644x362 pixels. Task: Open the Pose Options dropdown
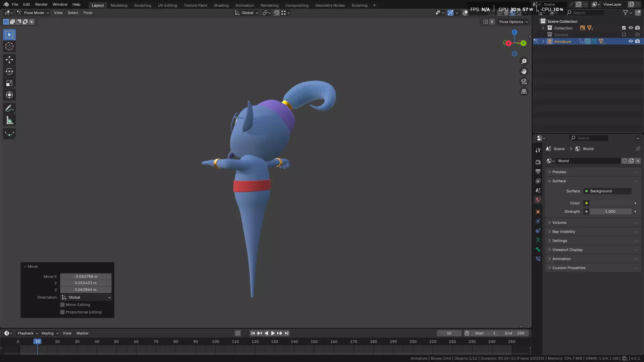(513, 22)
